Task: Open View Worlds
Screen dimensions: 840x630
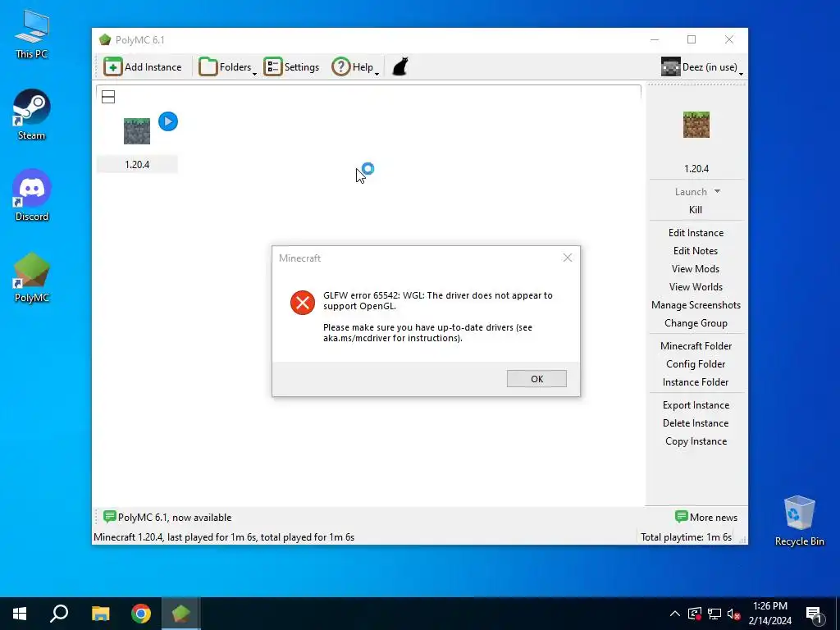Action: [696, 287]
